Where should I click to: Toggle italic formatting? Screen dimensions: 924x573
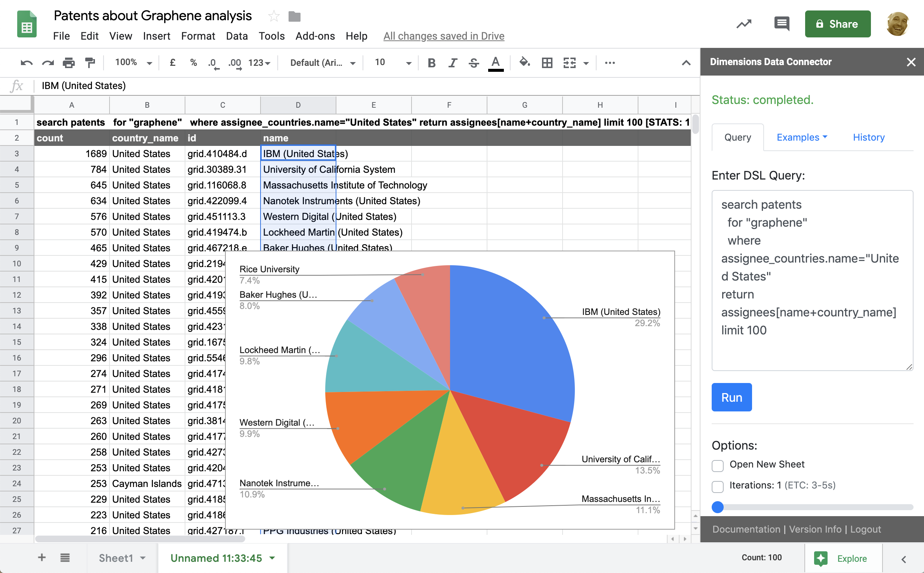453,63
